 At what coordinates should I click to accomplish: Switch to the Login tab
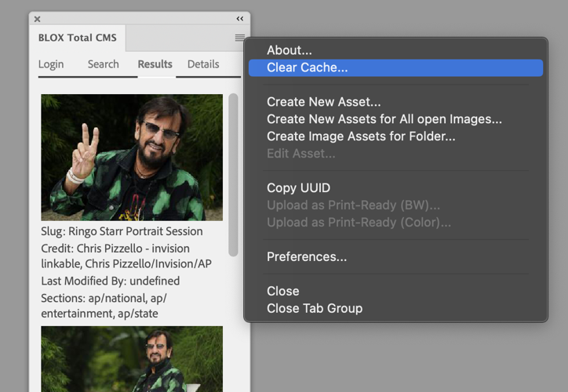51,64
